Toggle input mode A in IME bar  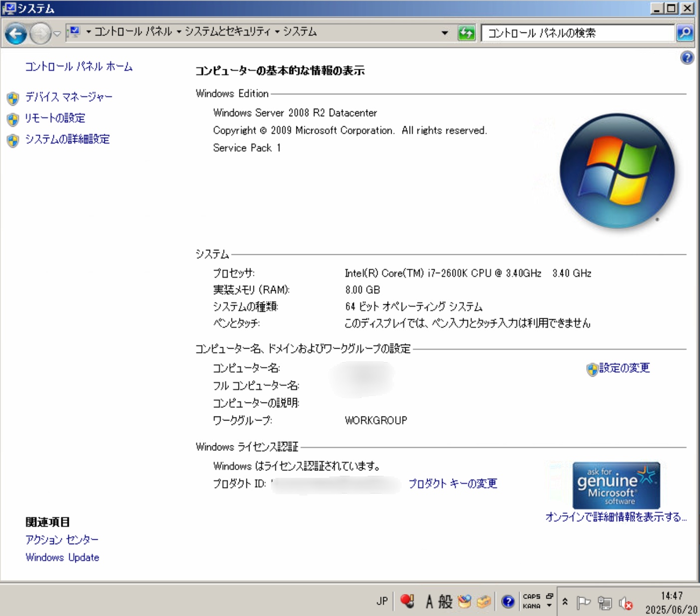pyautogui.click(x=429, y=602)
